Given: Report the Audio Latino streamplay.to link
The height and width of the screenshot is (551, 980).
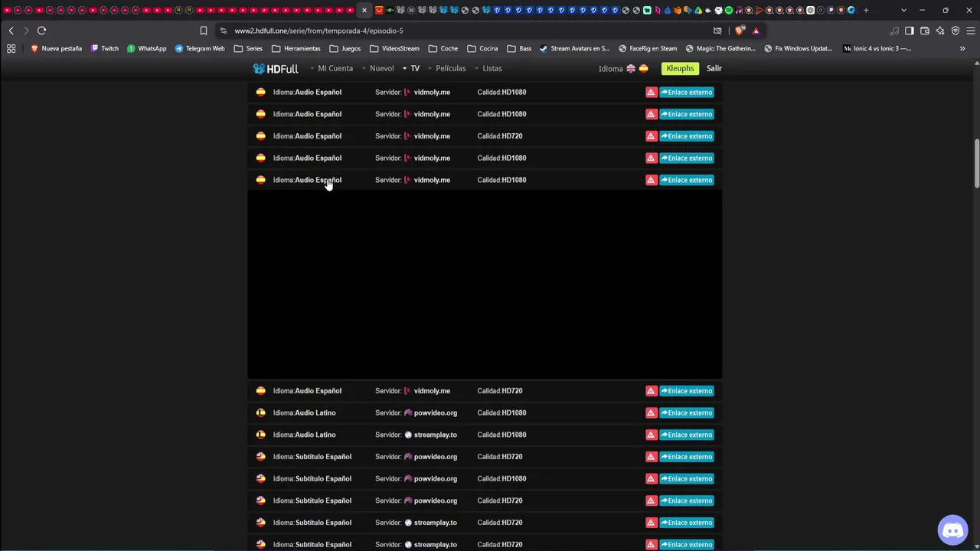Looking at the screenshot, I should [651, 435].
